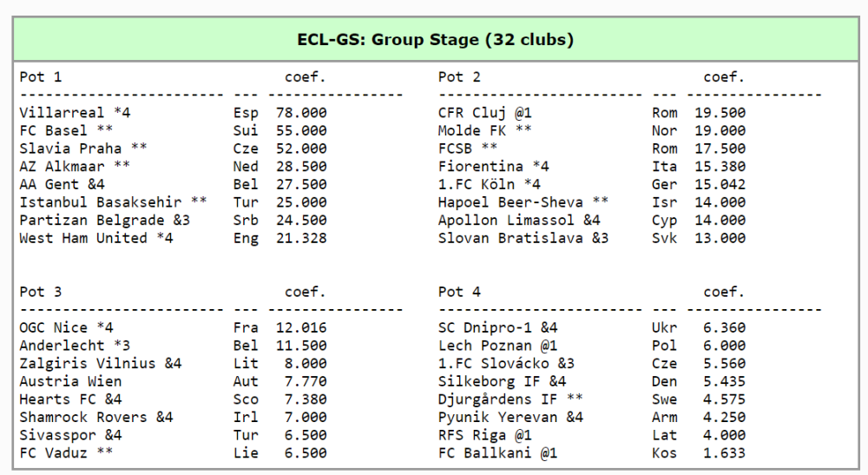
Task: Click the Pot 1 heading
Action: point(41,77)
